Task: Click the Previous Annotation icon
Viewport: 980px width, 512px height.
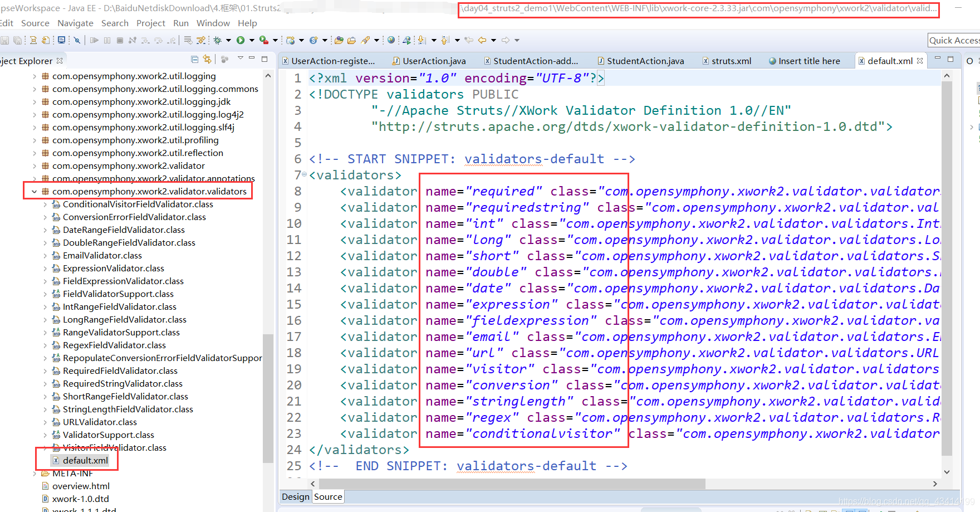Action: (445, 40)
